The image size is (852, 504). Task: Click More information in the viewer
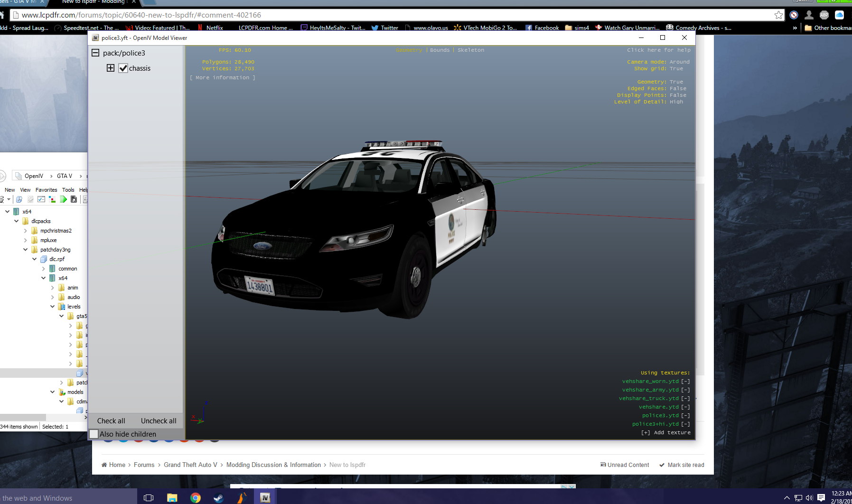[223, 77]
